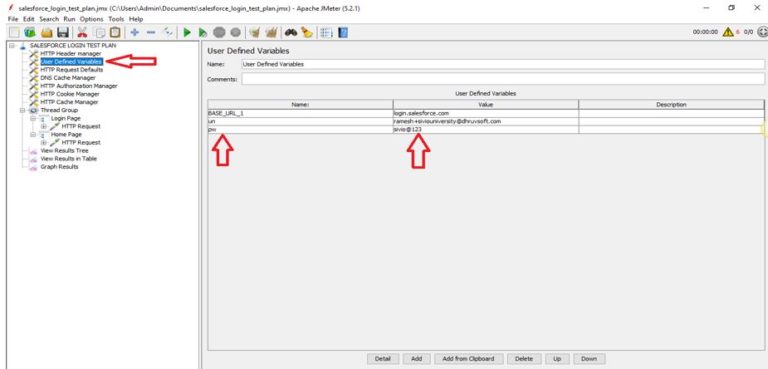
Task: Click the Open file folder icon
Action: coord(47,32)
